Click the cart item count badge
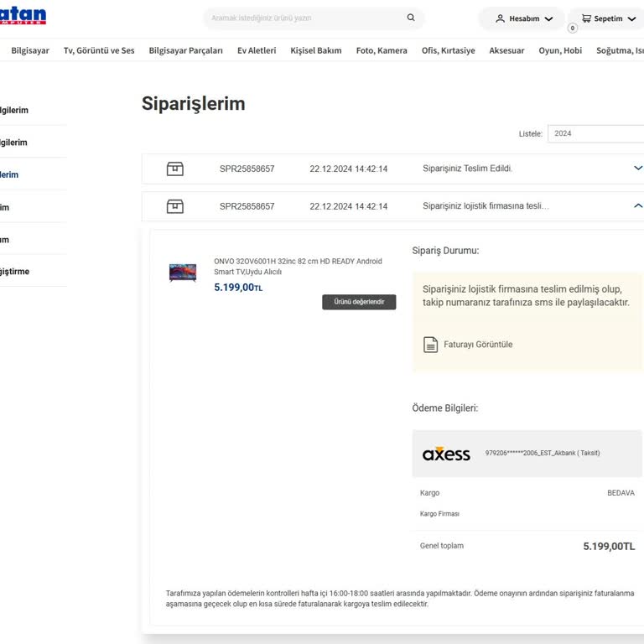Image resolution: width=644 pixels, height=644 pixels. pos(572,28)
